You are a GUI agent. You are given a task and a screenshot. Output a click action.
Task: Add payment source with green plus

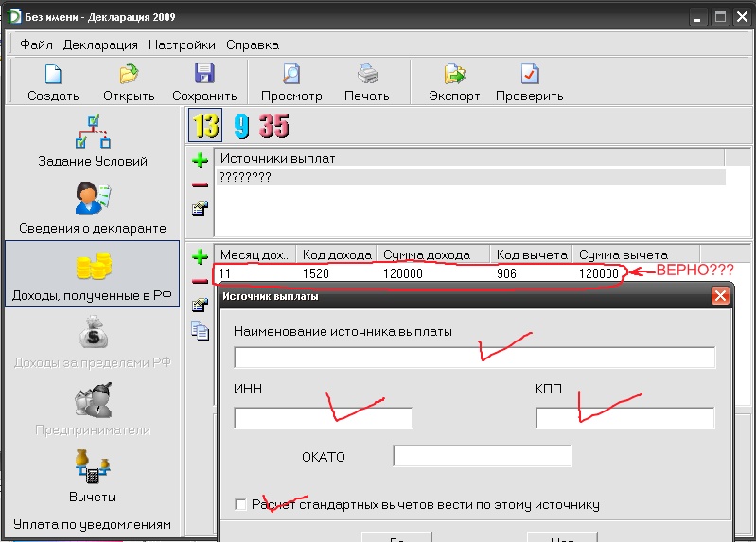pyautogui.click(x=200, y=161)
